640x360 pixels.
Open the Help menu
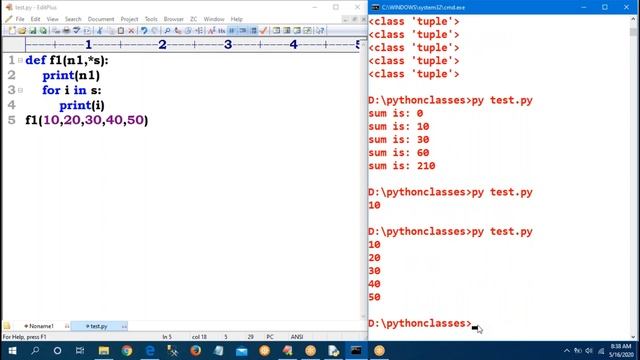(236, 19)
